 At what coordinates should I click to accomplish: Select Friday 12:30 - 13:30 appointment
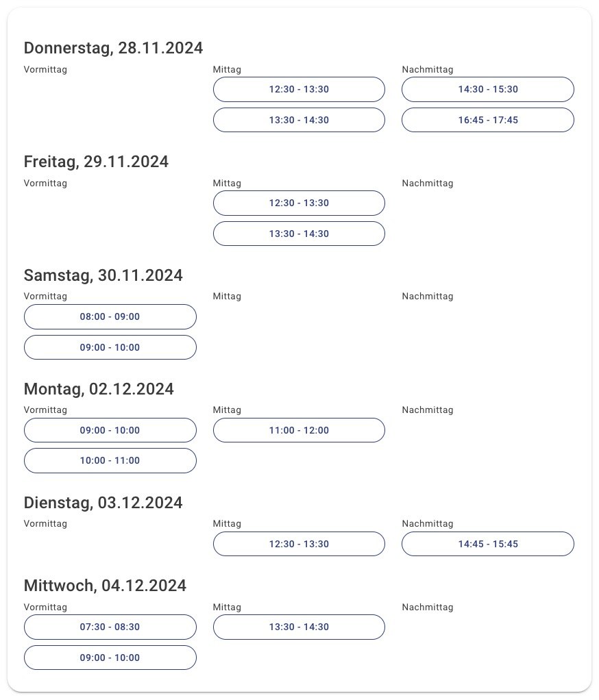[299, 203]
